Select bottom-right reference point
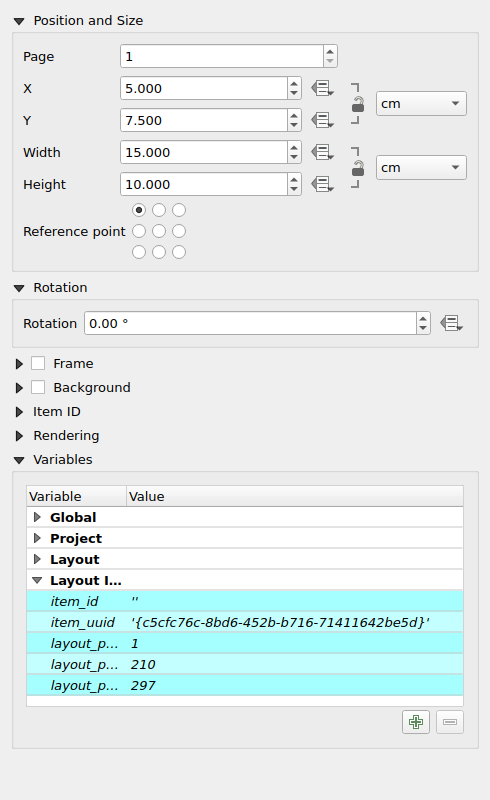This screenshot has width=490, height=800. (179, 252)
